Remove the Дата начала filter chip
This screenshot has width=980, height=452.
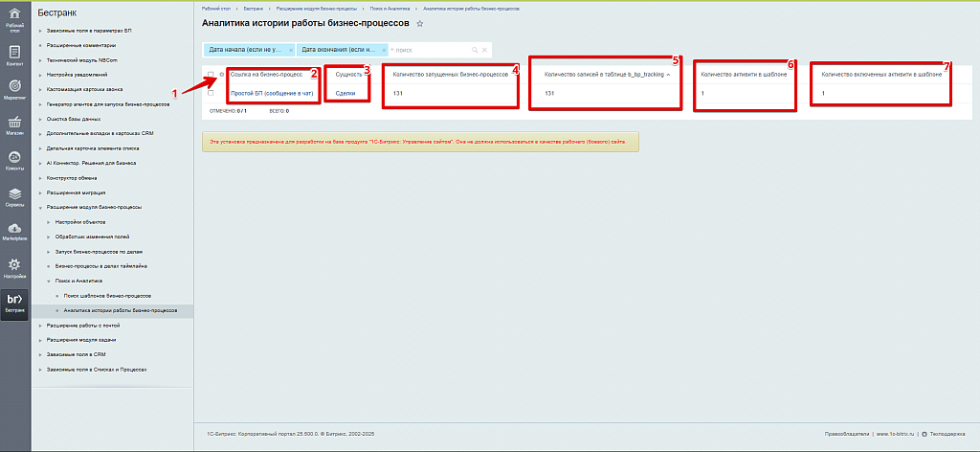[x=288, y=49]
